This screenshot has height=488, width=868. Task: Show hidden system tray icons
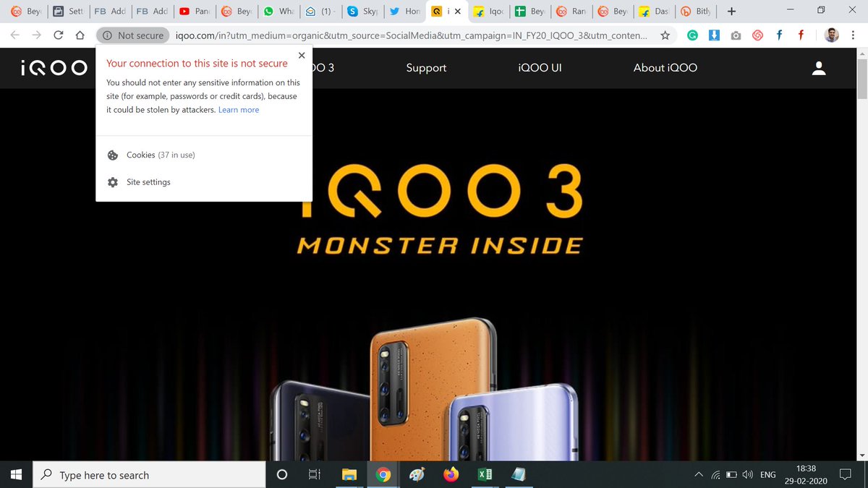coord(698,475)
